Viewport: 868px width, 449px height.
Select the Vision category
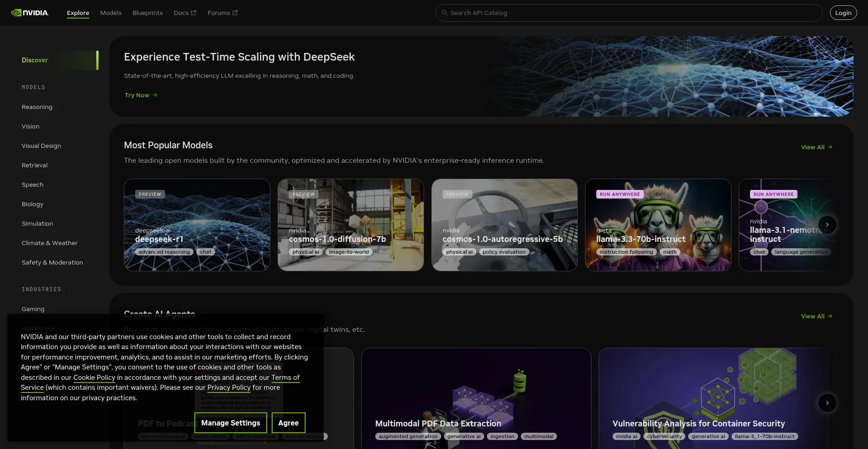click(x=30, y=126)
